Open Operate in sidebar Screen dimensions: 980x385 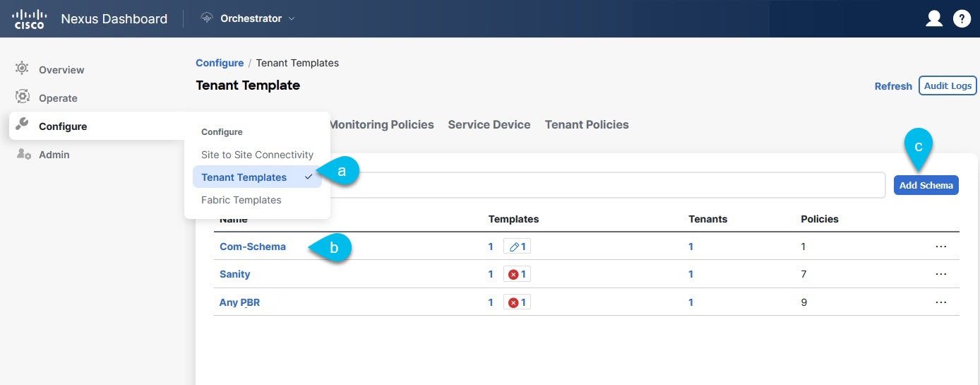pyautogui.click(x=58, y=98)
